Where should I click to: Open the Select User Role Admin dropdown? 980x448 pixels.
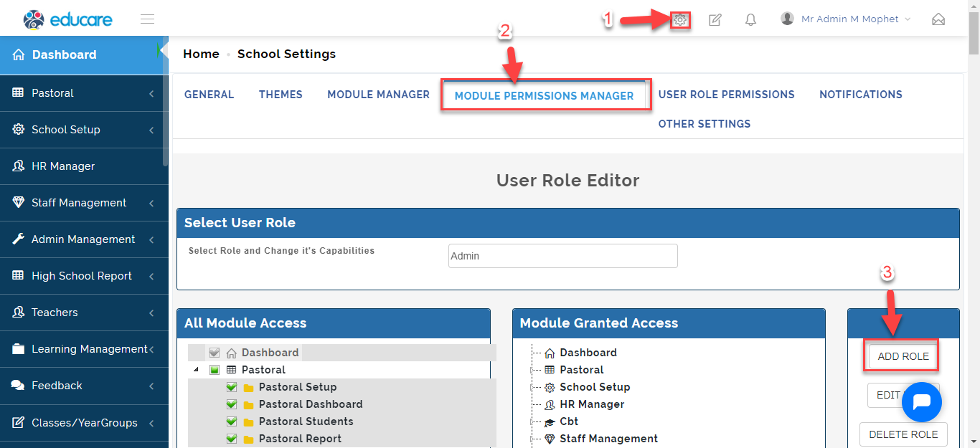tap(562, 256)
